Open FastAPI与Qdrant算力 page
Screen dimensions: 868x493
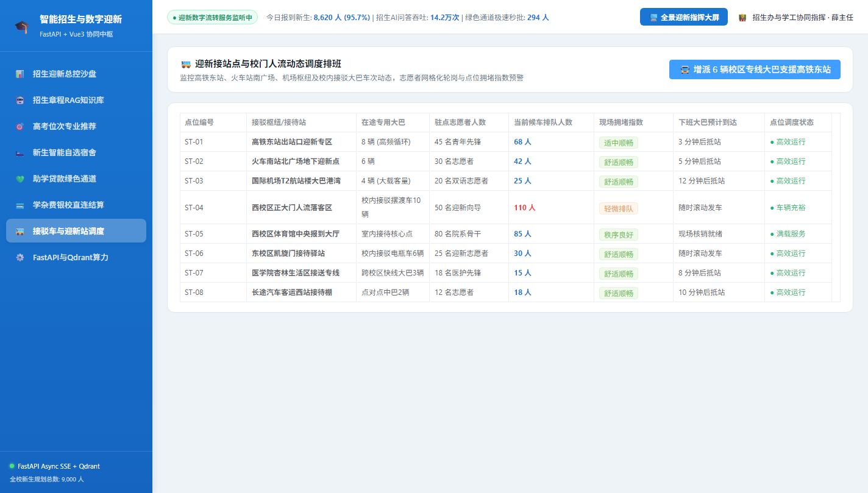[76, 257]
